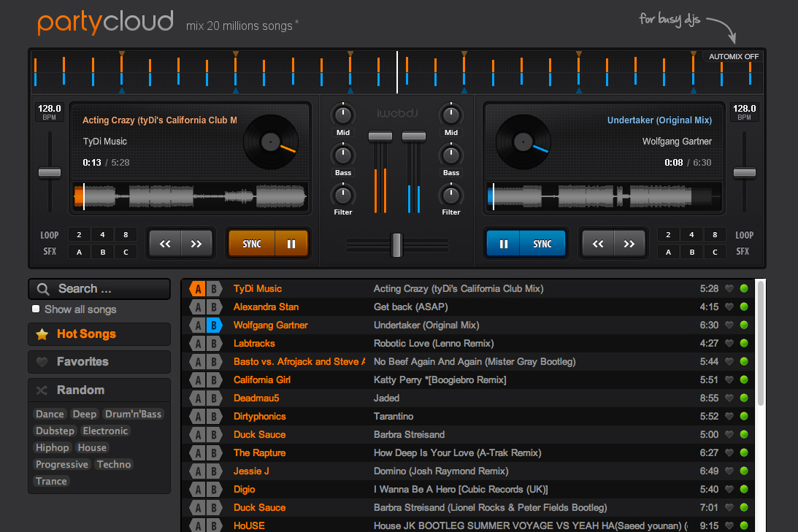
Task: Filter songs by Deep genre
Action: click(85, 414)
